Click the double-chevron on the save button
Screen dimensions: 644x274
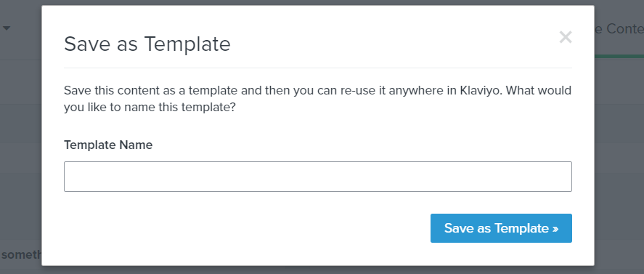[555, 229]
